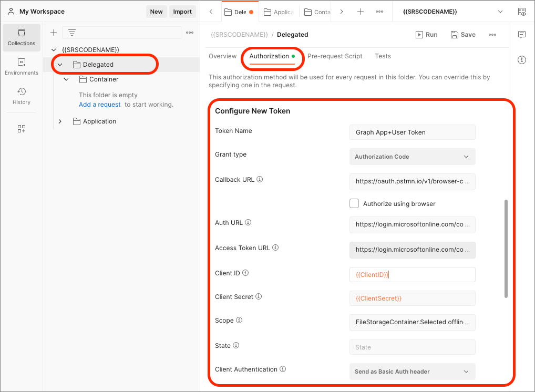535x392 pixels.
Task: Open the Client Authentication dropdown
Action: (x=412, y=372)
